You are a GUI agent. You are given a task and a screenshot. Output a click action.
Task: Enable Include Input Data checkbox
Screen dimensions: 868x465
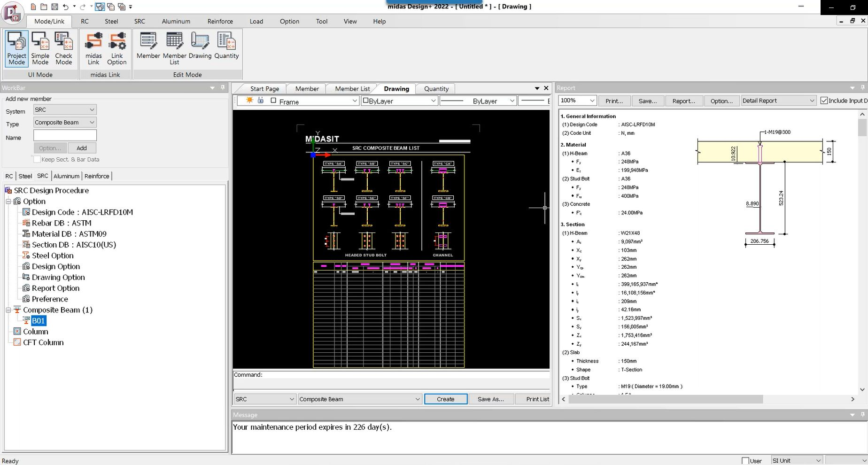click(824, 101)
